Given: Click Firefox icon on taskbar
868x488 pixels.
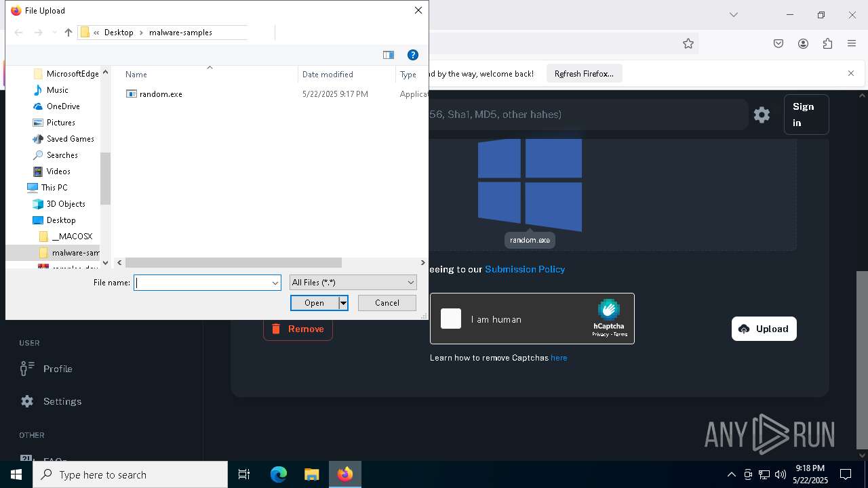Looking at the screenshot, I should 345,474.
